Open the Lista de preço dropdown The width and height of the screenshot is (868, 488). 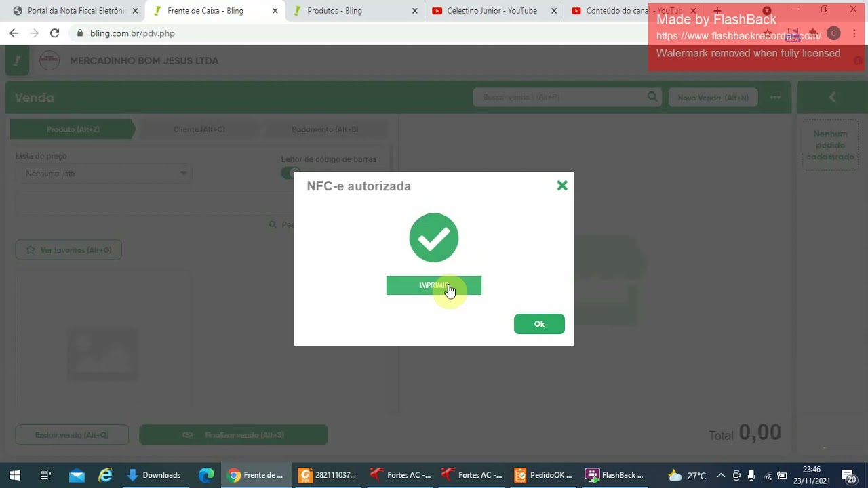[x=104, y=174]
